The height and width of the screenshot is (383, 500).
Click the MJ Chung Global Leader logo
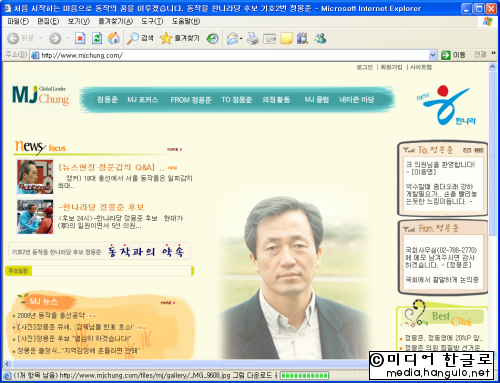pos(41,95)
